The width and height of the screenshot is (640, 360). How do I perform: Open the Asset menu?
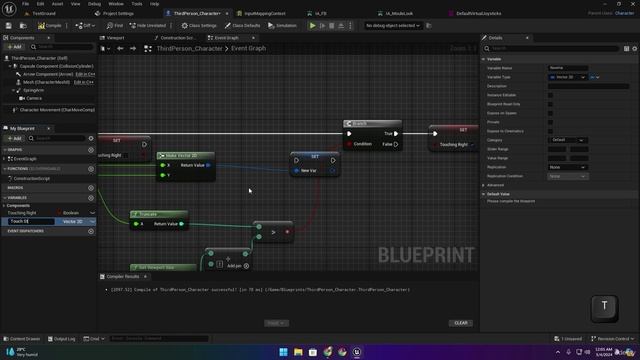[57, 4]
